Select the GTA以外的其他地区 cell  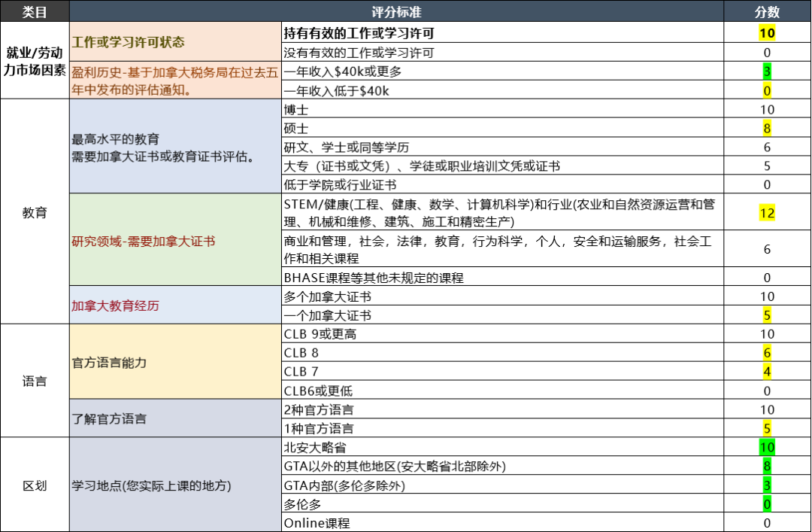click(x=502, y=466)
